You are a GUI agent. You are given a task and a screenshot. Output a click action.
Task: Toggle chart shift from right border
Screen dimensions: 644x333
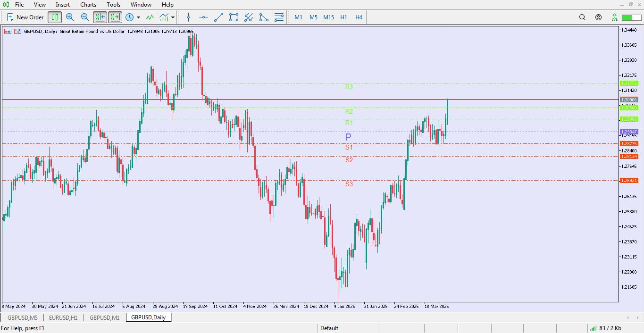pyautogui.click(x=115, y=17)
